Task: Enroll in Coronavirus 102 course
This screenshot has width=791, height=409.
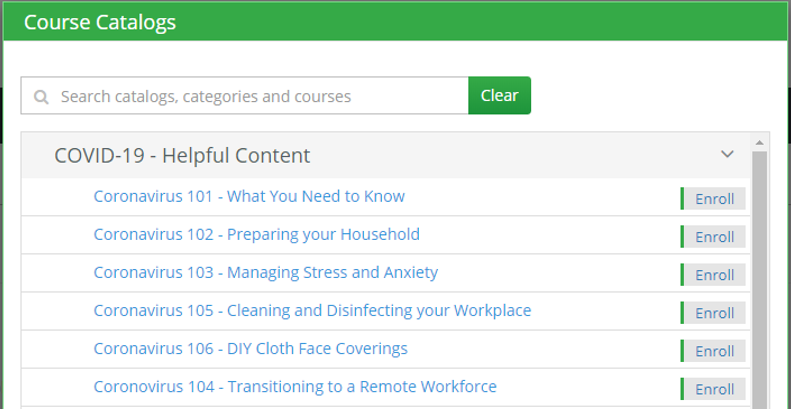Action: (x=713, y=237)
